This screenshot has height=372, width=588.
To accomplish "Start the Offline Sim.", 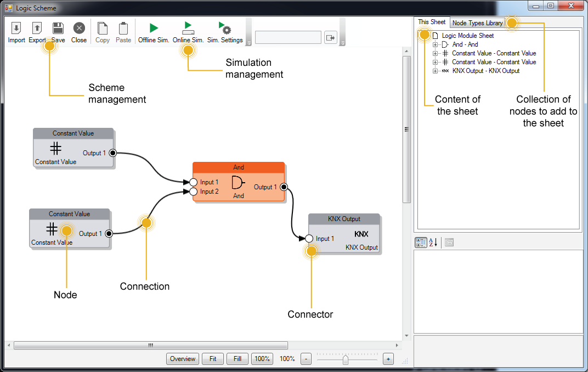I will (154, 32).
